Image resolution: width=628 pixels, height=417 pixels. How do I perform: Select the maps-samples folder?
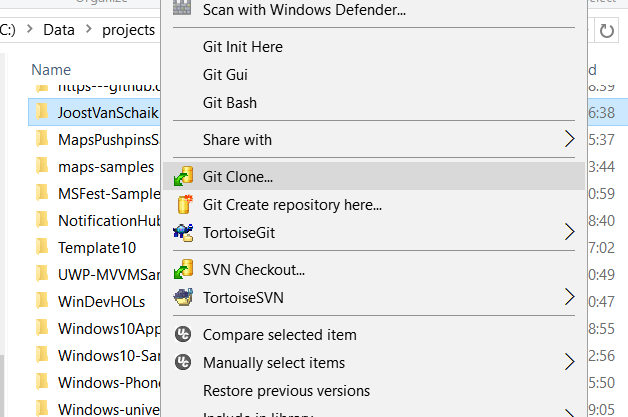pos(105,167)
